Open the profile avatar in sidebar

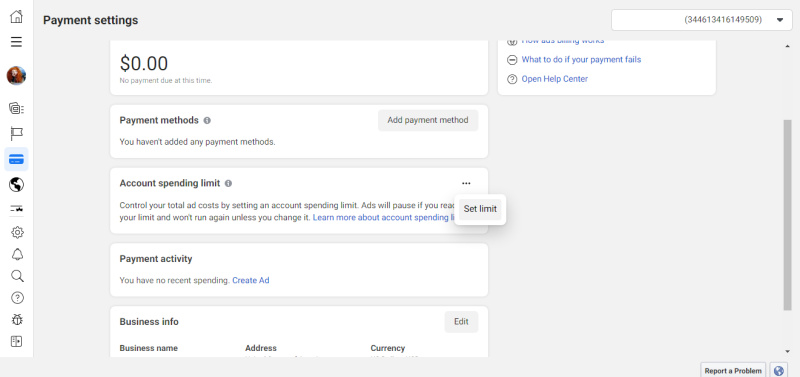[16, 76]
